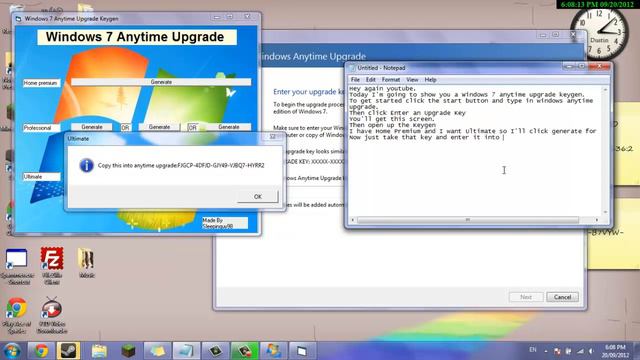Click Notepad horizontal scrollbar right arrow
640x360 pixels.
click(x=597, y=220)
